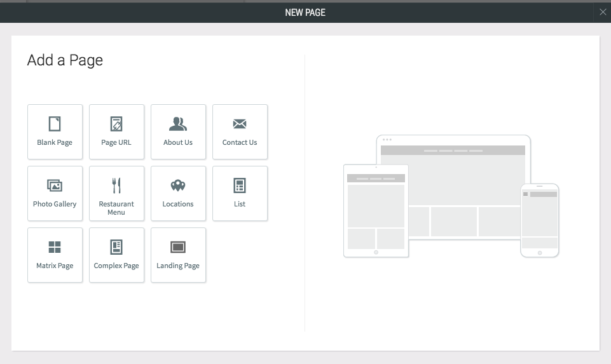Add a Landing Page
The image size is (611, 364).
[178, 255]
